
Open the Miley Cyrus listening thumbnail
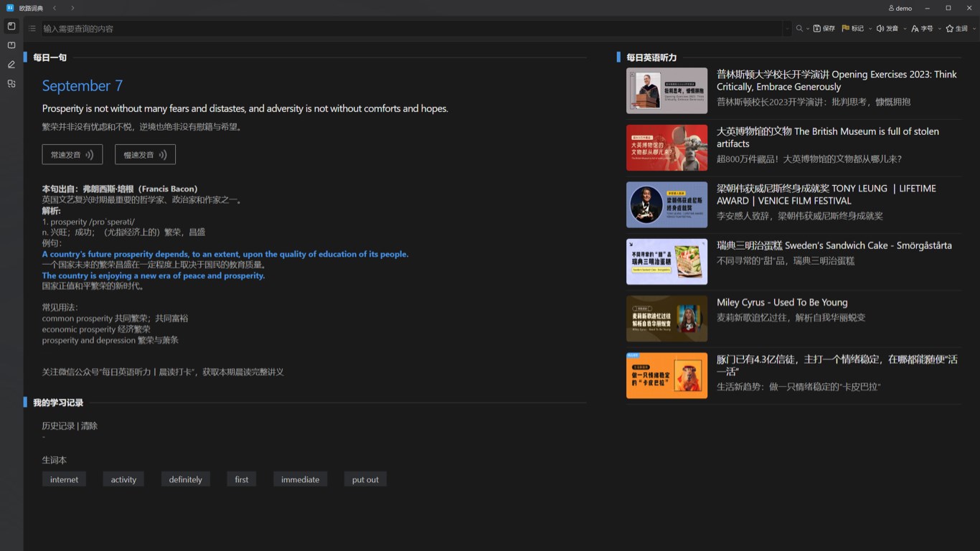click(x=666, y=319)
